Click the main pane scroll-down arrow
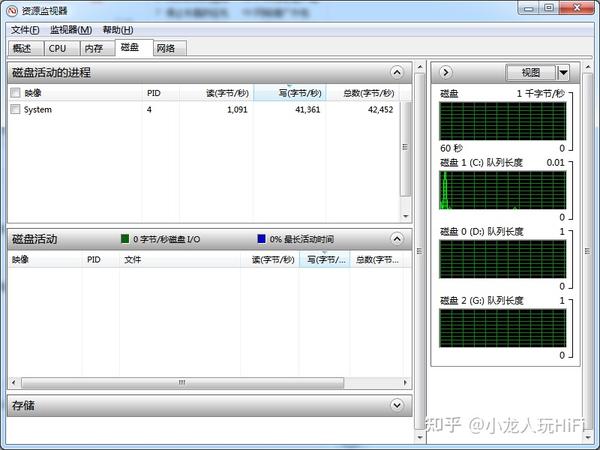Screen dimensions: 600x450 pos(420,437)
